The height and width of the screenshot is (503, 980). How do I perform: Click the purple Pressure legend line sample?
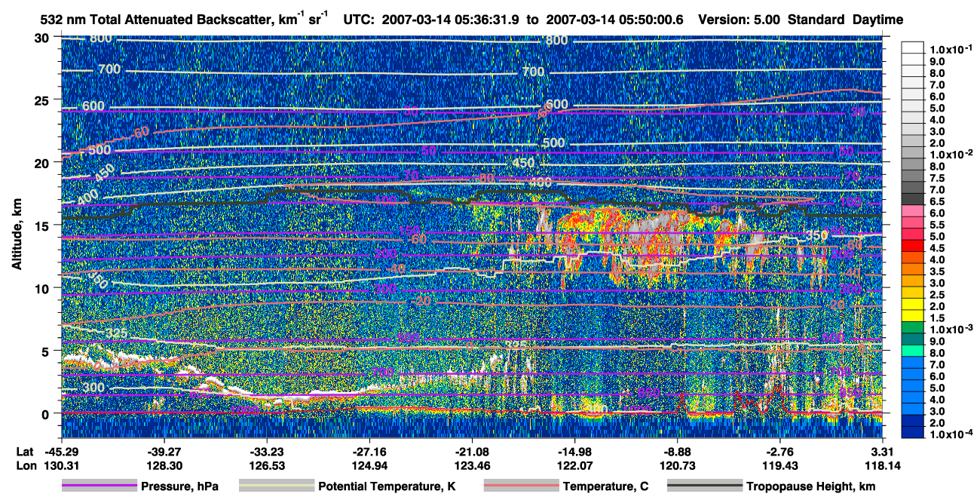100,486
